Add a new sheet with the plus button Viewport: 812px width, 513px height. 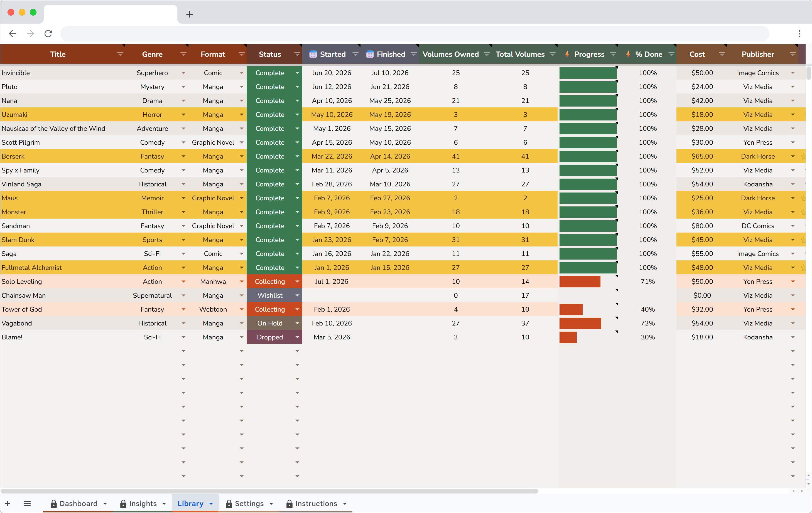click(8, 503)
